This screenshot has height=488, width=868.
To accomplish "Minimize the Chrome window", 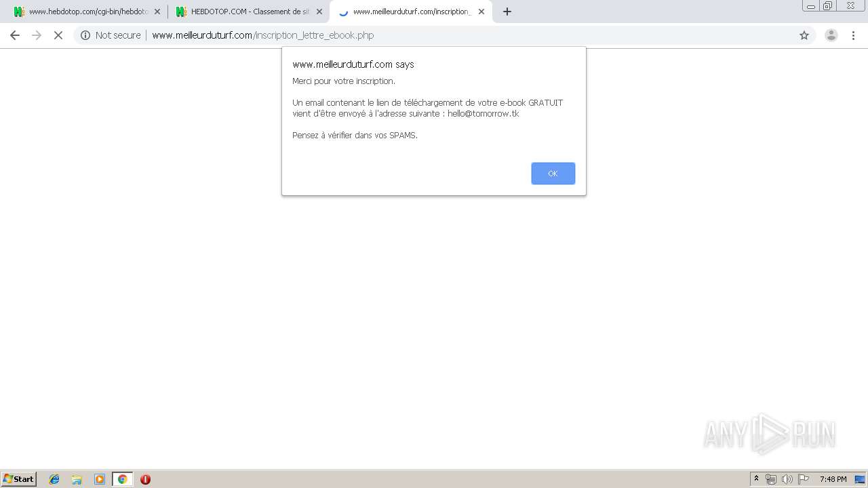I will [x=811, y=6].
